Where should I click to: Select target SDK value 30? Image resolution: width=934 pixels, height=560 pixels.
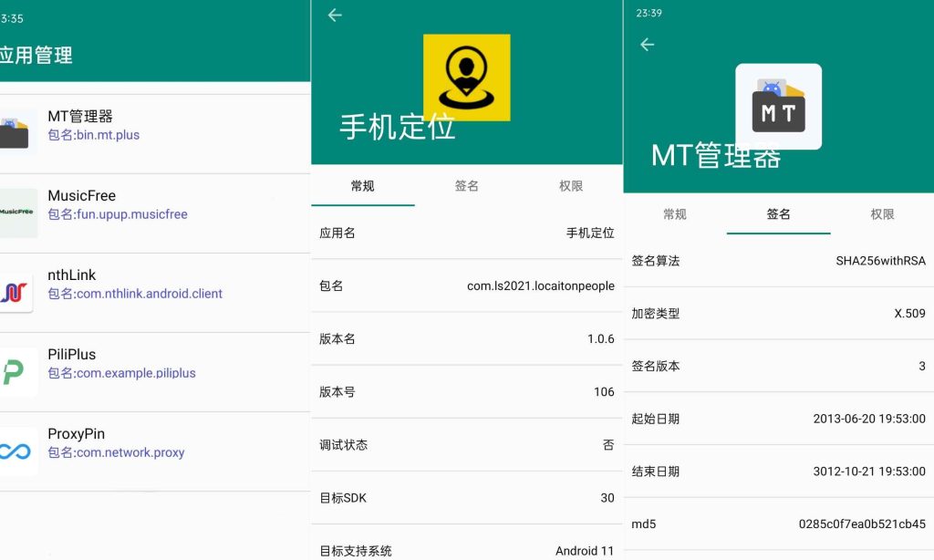coord(607,498)
